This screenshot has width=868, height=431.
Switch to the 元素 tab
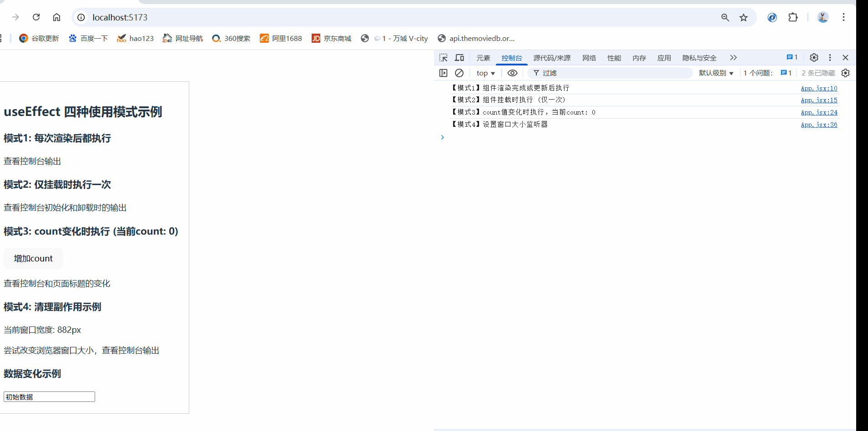483,58
